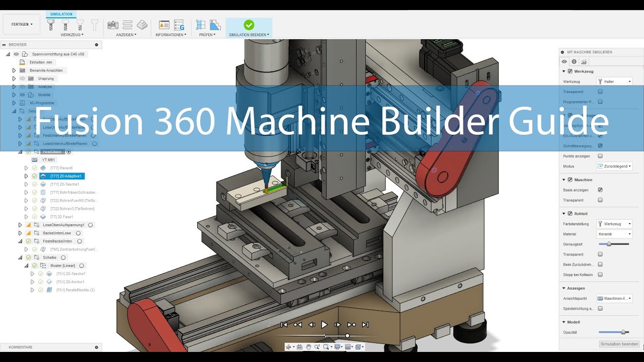Click the G-code list icon in Informationen

click(x=179, y=25)
